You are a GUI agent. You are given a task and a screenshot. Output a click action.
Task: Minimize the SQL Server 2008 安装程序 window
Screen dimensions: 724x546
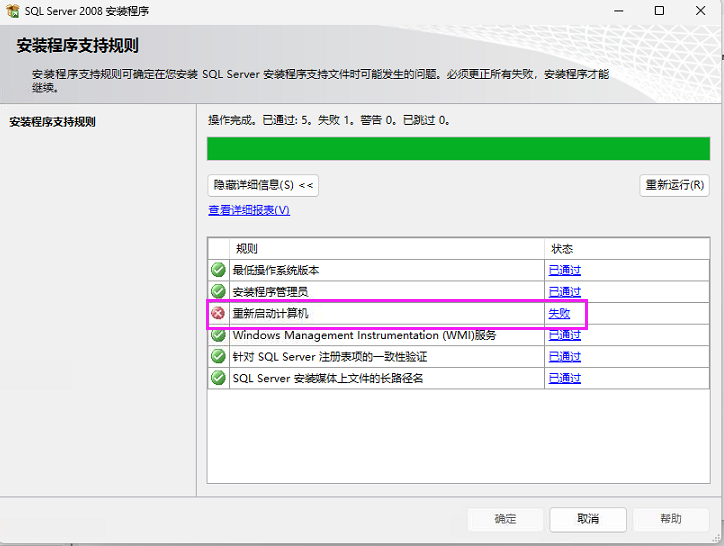[x=618, y=11]
